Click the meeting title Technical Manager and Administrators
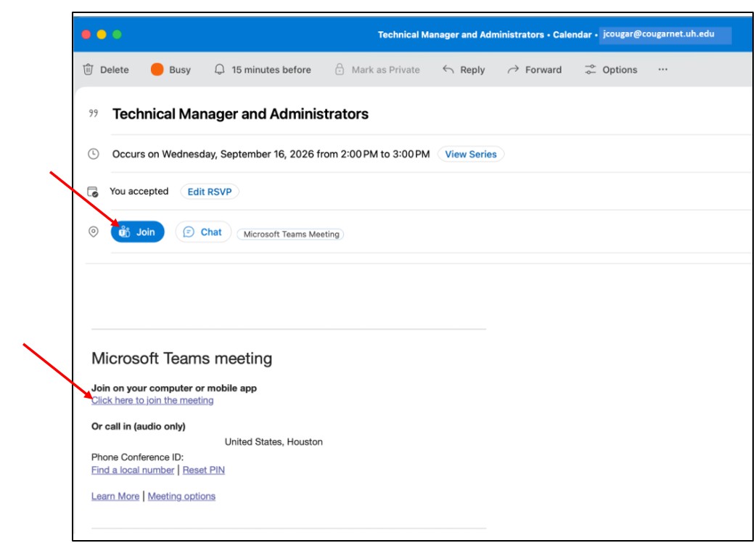The width and height of the screenshot is (756, 543). coord(240,114)
